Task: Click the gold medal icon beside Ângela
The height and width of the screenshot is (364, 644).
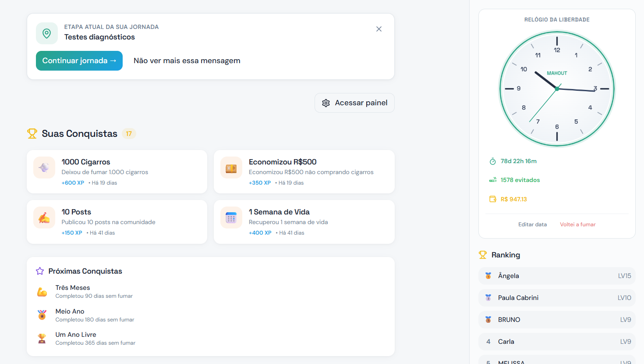Action: click(x=488, y=276)
